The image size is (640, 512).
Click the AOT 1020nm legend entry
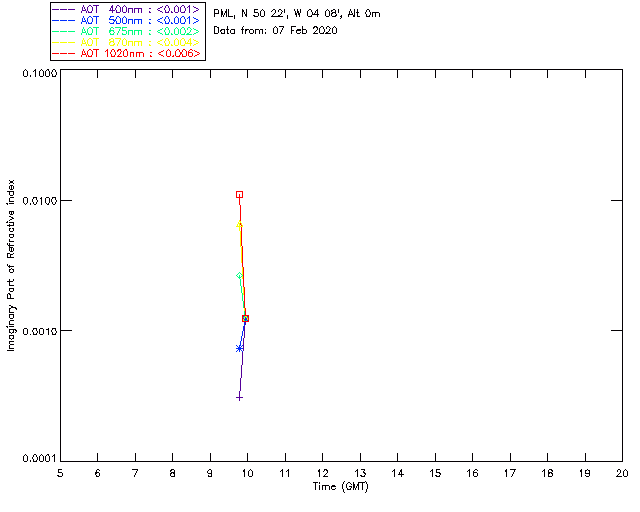pyautogui.click(x=127, y=53)
